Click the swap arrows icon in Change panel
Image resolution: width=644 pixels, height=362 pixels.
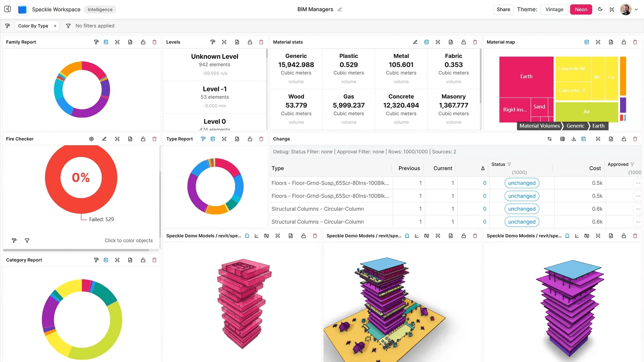(549, 139)
